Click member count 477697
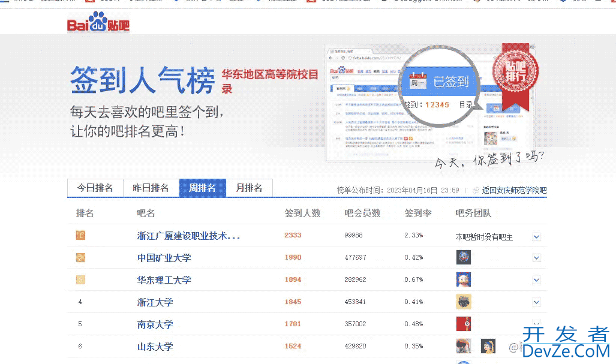 point(356,257)
